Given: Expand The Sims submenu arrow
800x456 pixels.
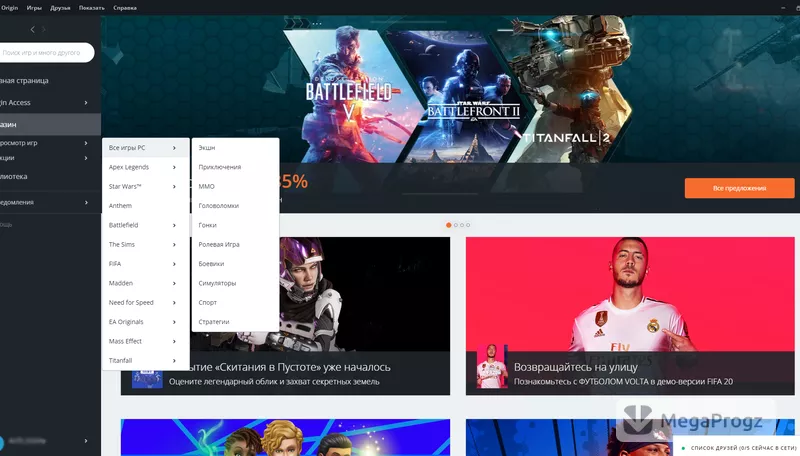Looking at the screenshot, I should click(x=174, y=245).
